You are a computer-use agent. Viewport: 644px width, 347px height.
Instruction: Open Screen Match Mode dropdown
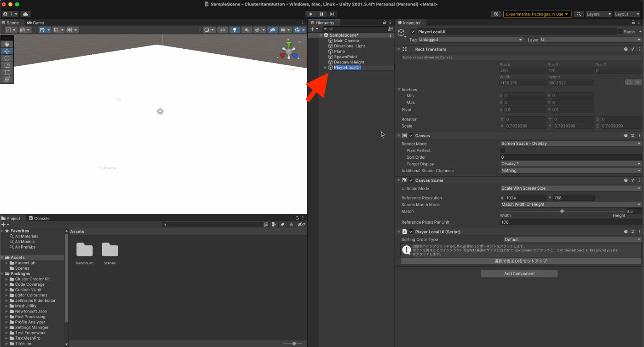pos(571,204)
